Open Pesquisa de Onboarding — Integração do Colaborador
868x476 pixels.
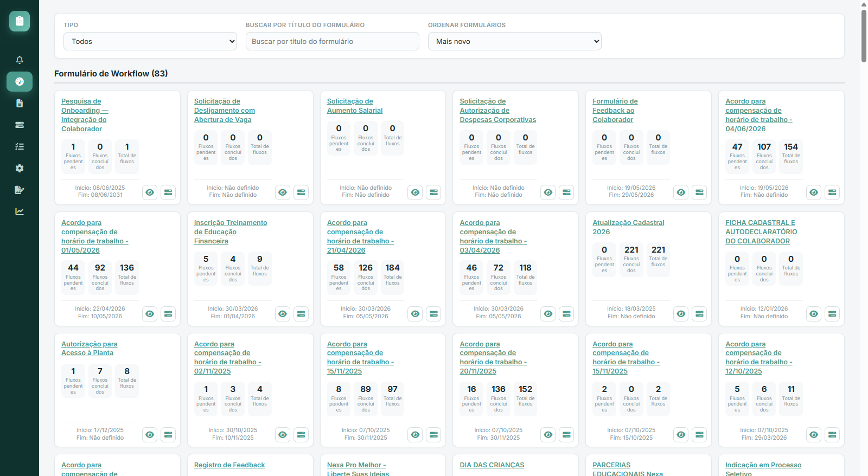pos(85,115)
